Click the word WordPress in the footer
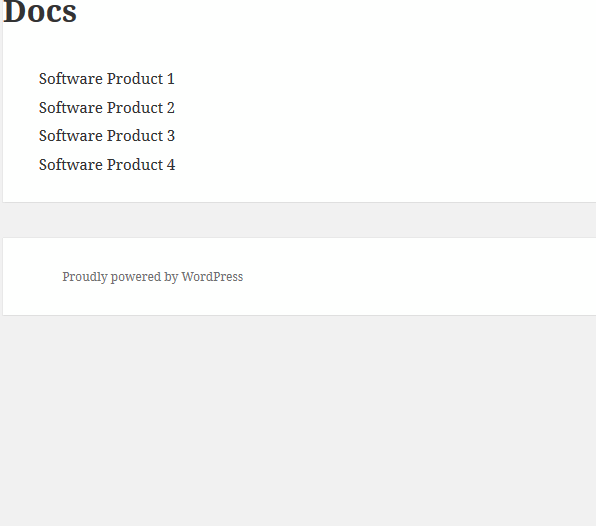596x526 pixels. point(212,276)
